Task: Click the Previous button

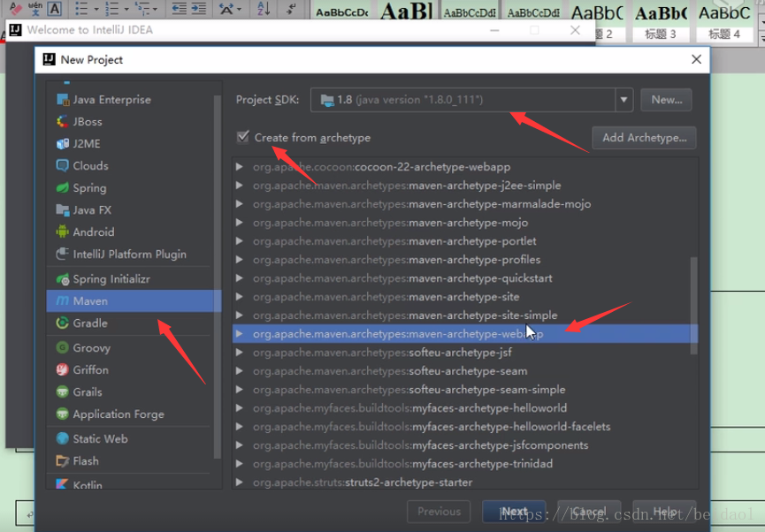Action: pos(439,512)
